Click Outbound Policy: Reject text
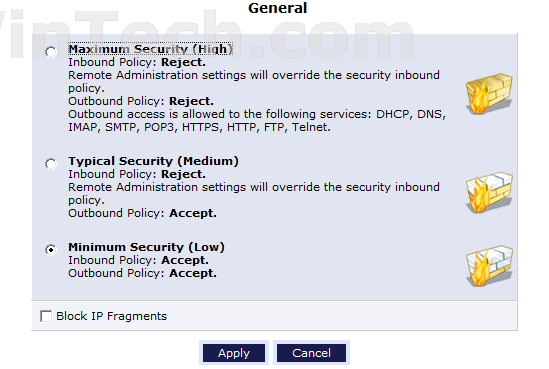This screenshot has height=369, width=549. (141, 101)
